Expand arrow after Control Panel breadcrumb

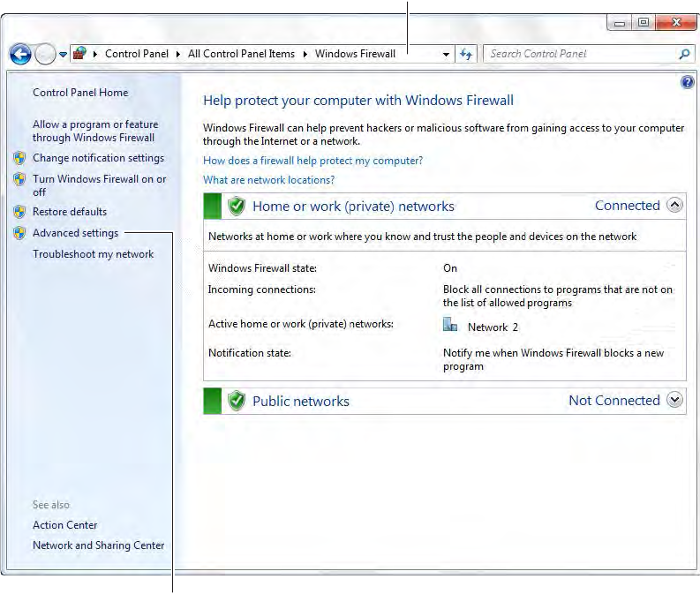click(178, 55)
